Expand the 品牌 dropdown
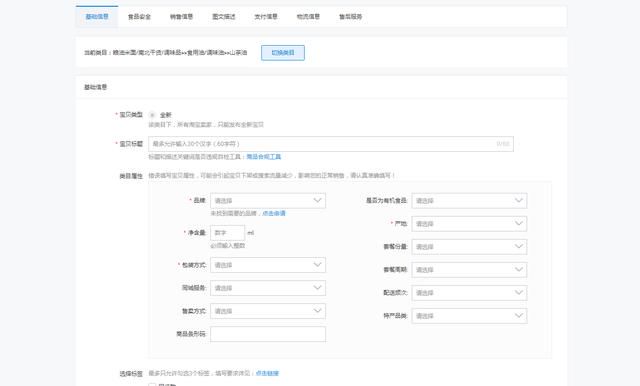 point(268,200)
